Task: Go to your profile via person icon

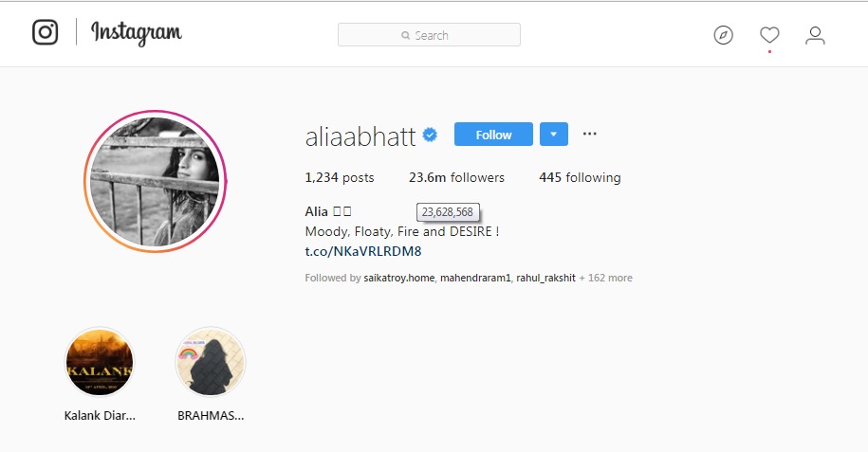Action: tap(815, 35)
